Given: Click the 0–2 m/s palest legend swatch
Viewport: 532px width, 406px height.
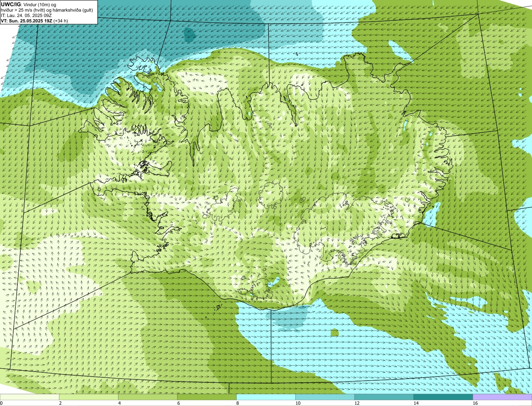Looking at the screenshot, I should click(30, 397).
